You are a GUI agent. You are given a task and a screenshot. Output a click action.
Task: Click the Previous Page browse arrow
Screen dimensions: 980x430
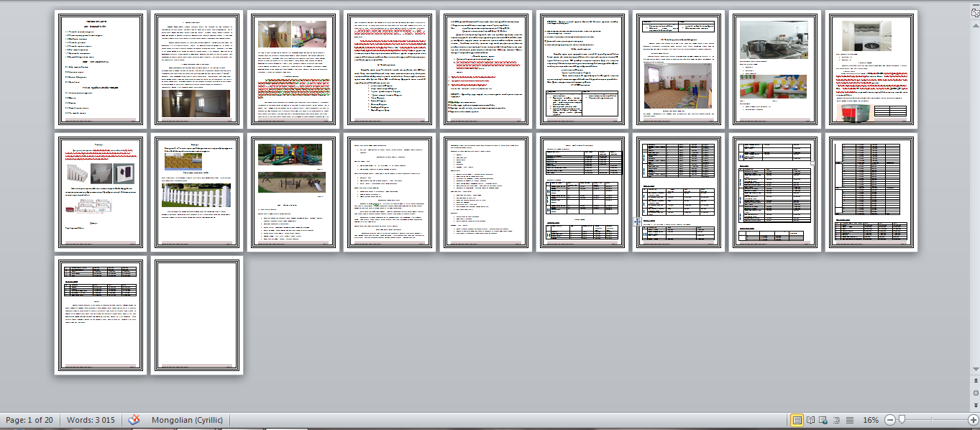(976, 381)
